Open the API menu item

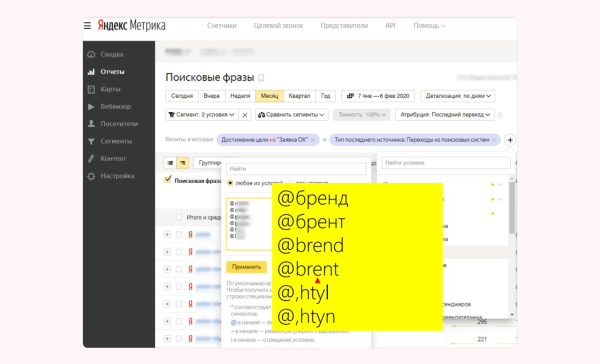tap(390, 26)
